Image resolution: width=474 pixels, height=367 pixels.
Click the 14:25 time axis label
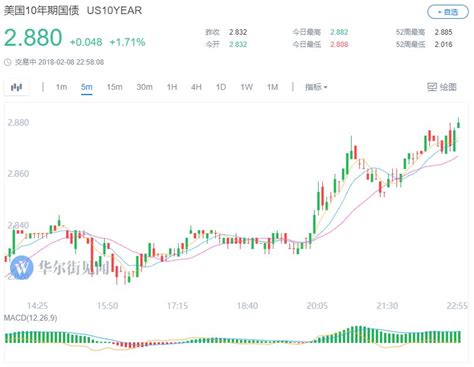tap(37, 305)
